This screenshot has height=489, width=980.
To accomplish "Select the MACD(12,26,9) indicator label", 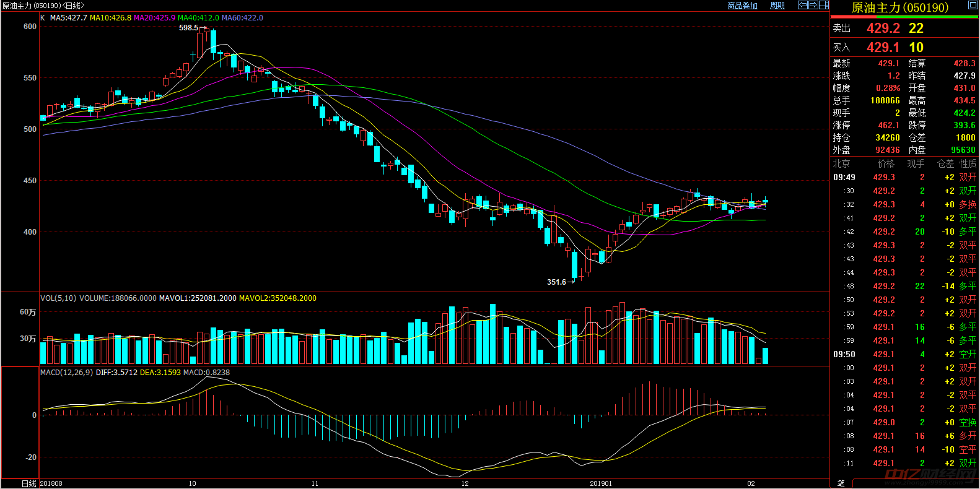I will (66, 373).
